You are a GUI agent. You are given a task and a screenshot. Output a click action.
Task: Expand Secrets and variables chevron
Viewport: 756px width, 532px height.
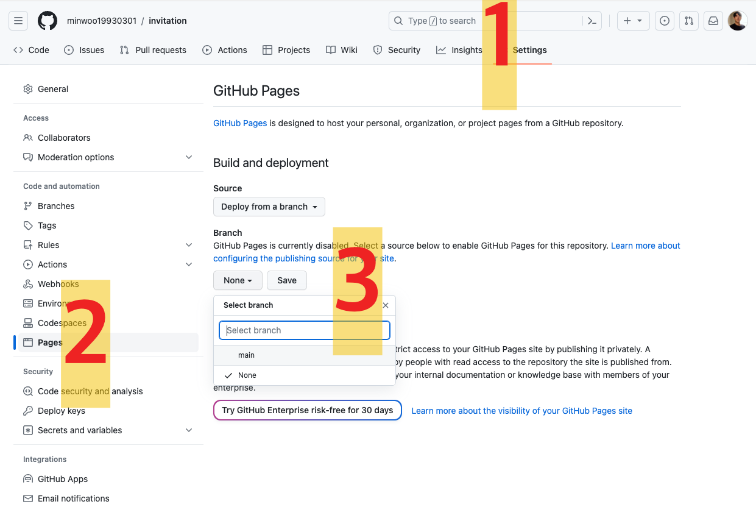[189, 430]
